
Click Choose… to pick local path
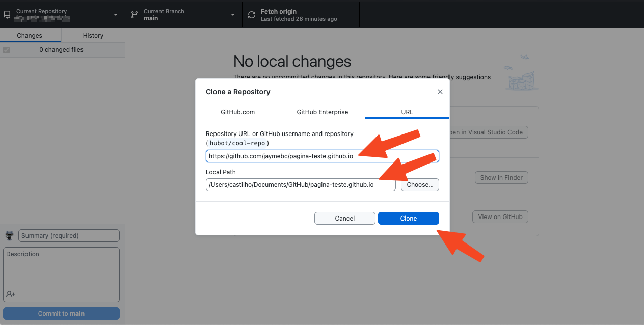pyautogui.click(x=420, y=184)
